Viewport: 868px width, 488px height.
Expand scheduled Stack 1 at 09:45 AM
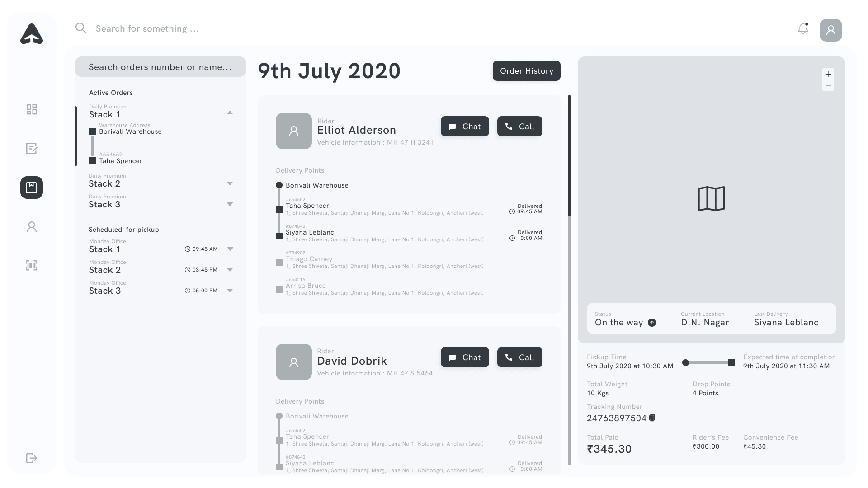230,249
